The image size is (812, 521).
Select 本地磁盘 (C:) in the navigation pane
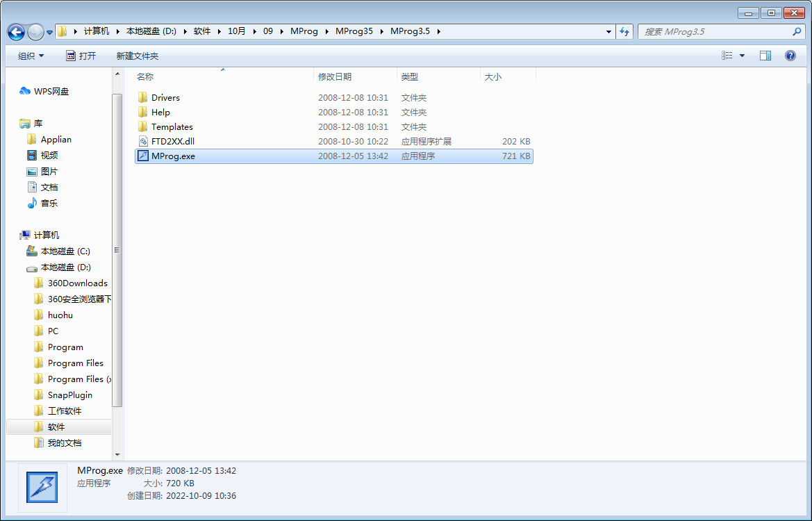[x=65, y=251]
